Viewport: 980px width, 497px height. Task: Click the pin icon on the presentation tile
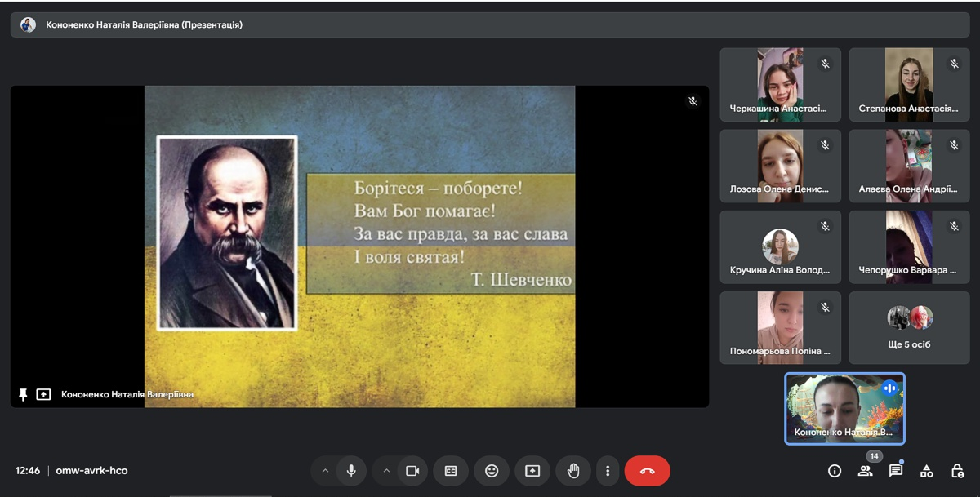(x=23, y=394)
